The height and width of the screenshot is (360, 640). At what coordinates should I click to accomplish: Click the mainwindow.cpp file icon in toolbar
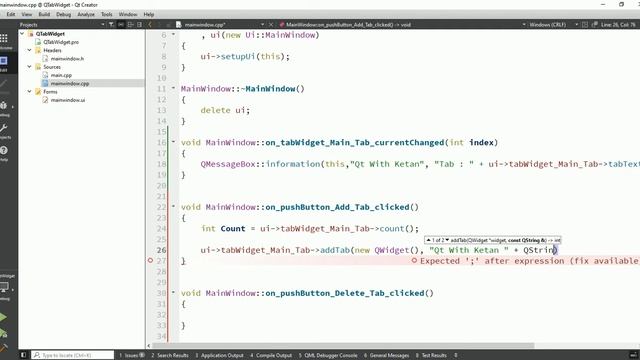point(179,24)
